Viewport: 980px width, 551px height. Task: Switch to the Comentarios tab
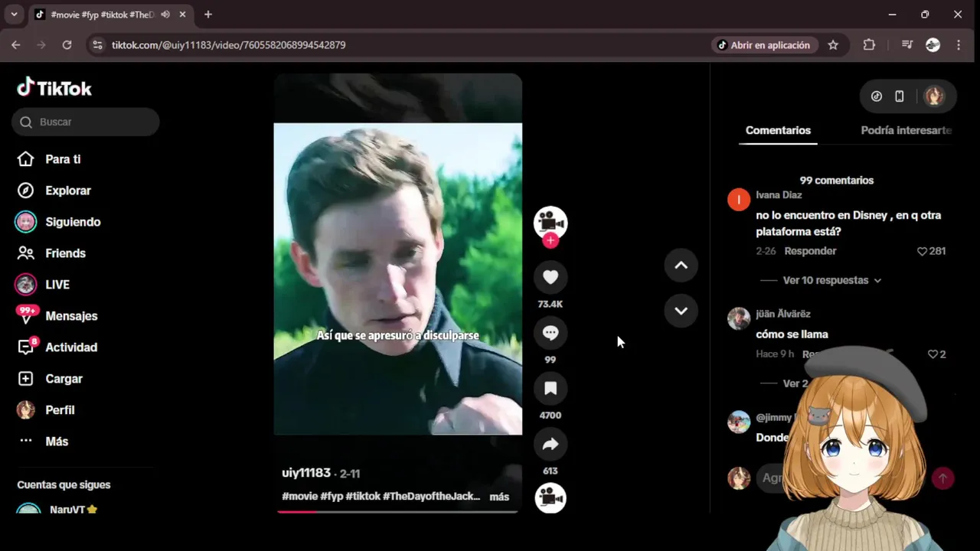pyautogui.click(x=778, y=130)
